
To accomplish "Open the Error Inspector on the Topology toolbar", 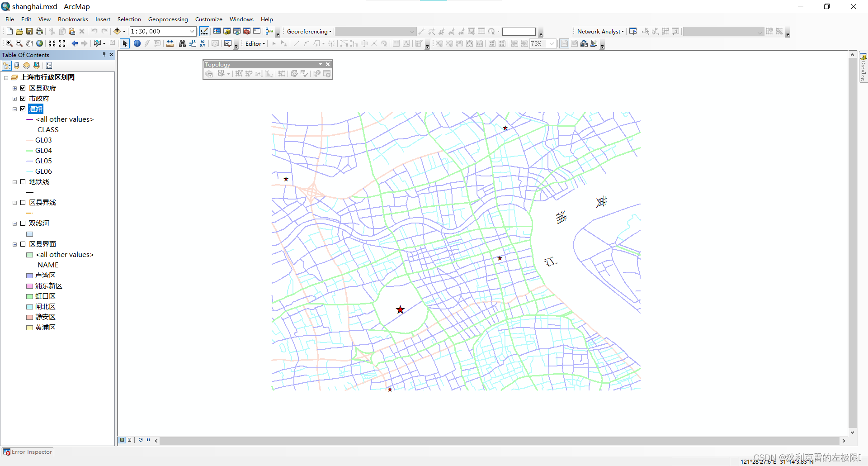I will click(326, 74).
